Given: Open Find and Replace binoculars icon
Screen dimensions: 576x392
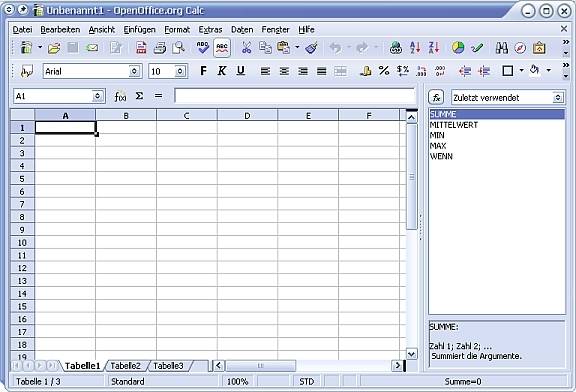Looking at the screenshot, I should (501, 48).
